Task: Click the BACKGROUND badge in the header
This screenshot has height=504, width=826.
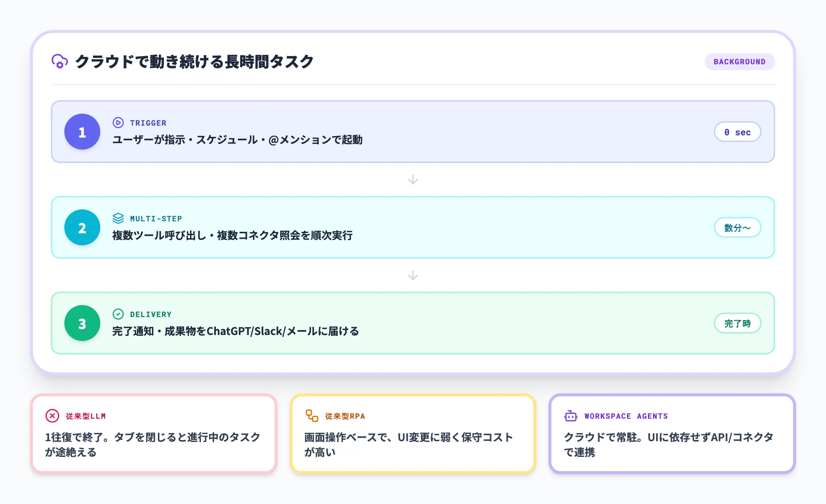Action: [740, 62]
